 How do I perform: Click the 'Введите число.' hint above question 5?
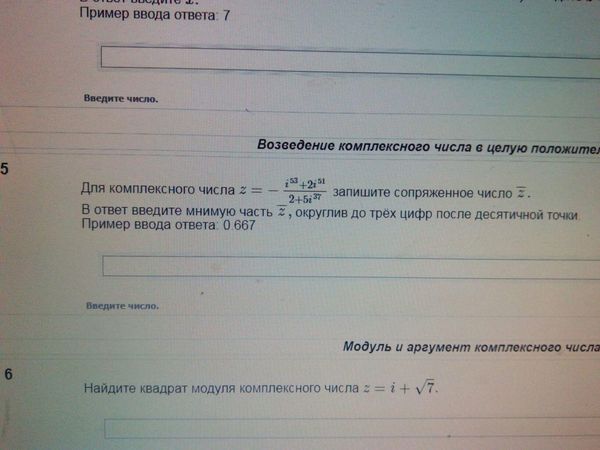pyautogui.click(x=120, y=99)
